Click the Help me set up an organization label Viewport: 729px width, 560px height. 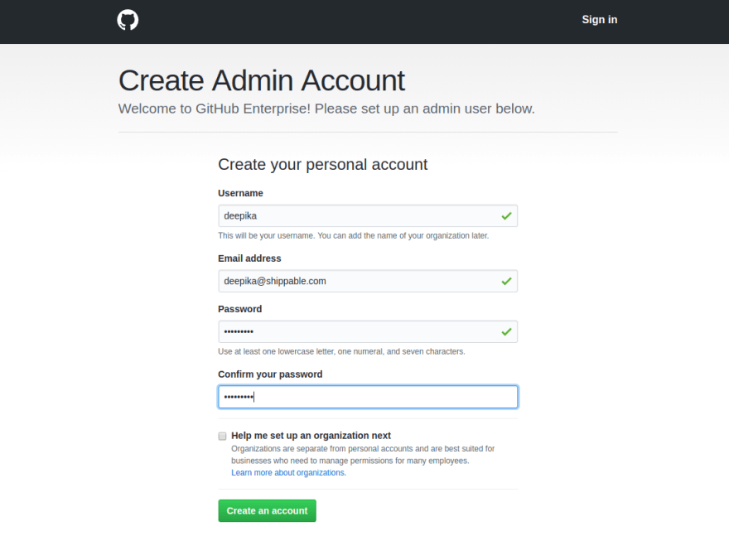311,436
